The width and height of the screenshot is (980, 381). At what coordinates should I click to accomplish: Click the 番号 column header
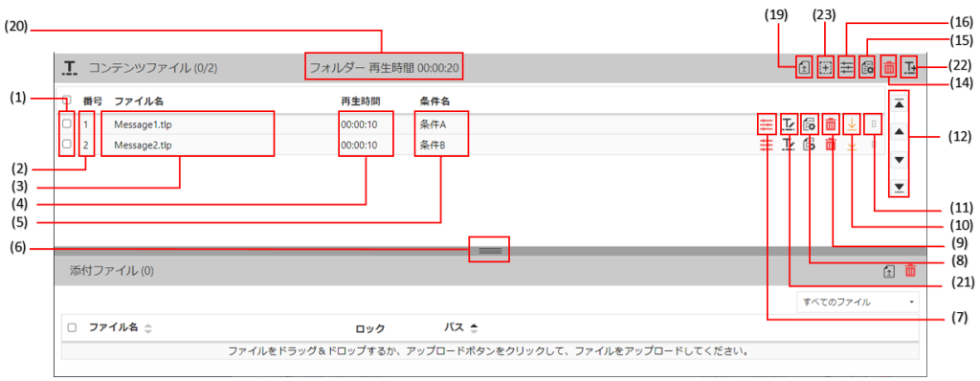pyautogui.click(x=93, y=101)
